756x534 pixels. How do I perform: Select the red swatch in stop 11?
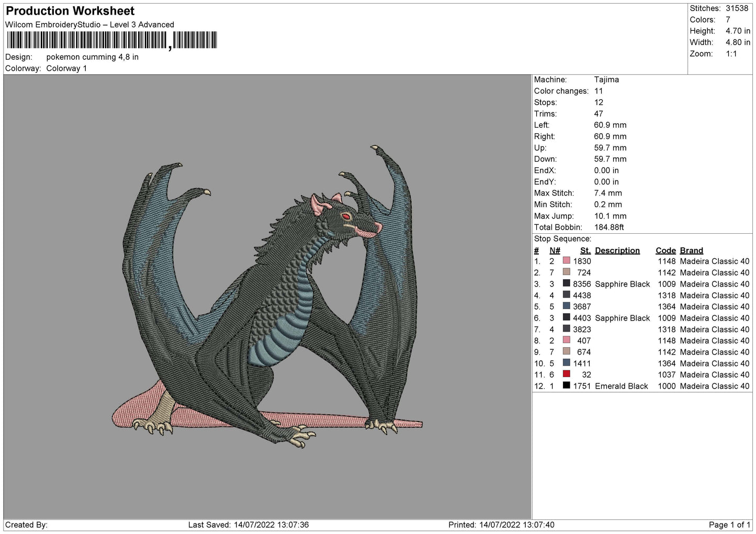(x=566, y=374)
